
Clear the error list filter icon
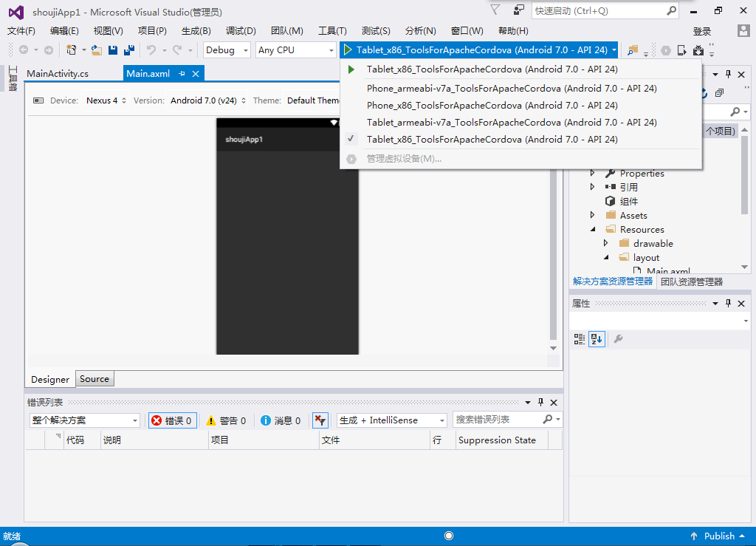click(x=320, y=420)
